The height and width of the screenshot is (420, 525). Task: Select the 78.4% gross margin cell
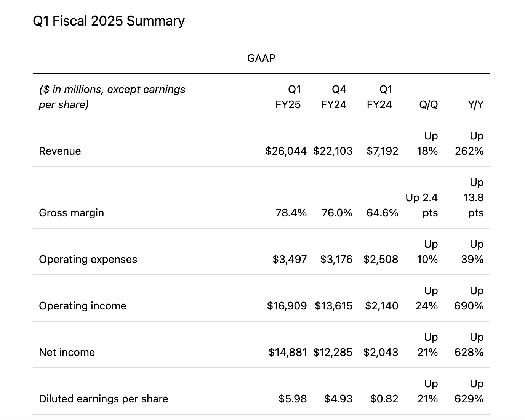[291, 213]
